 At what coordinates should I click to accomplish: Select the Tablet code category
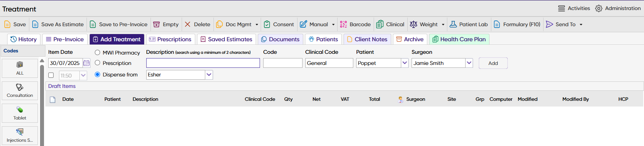[x=20, y=113]
